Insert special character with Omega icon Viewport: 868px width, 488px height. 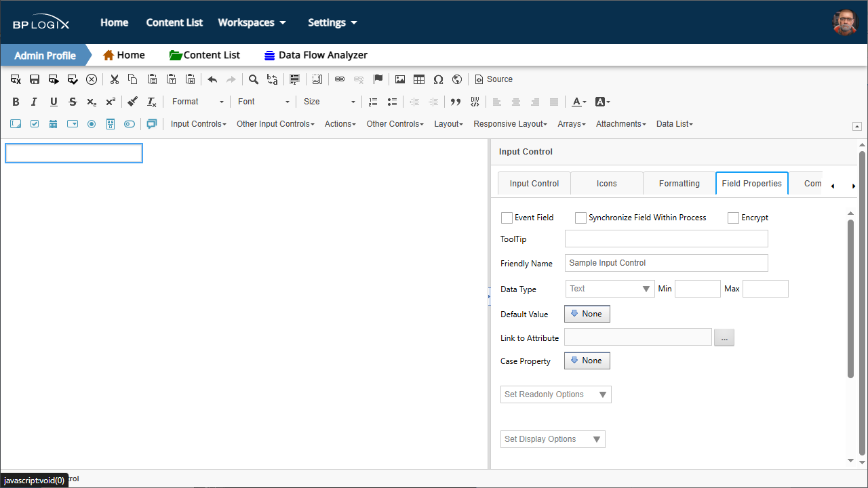point(438,79)
